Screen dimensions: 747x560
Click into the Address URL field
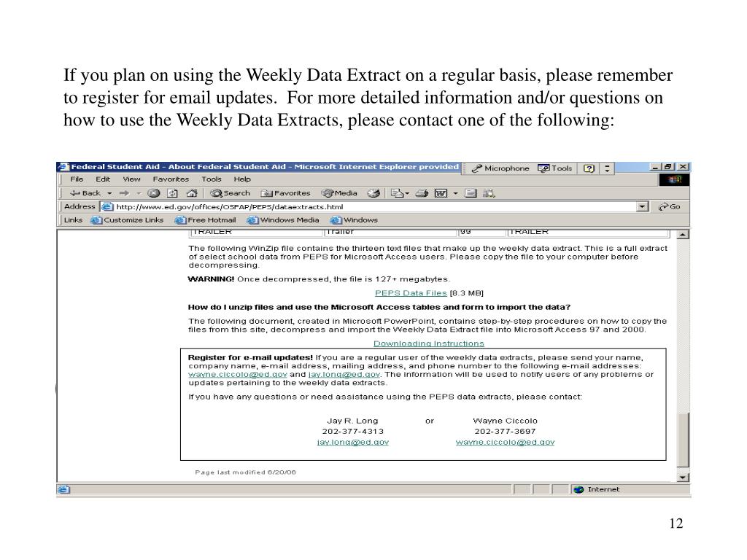[374, 207]
